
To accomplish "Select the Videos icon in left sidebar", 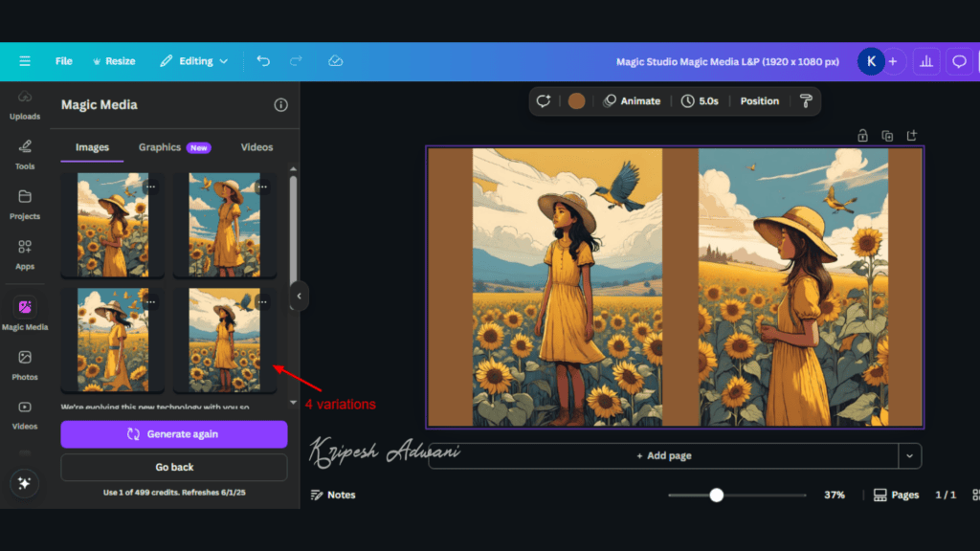I will [25, 413].
